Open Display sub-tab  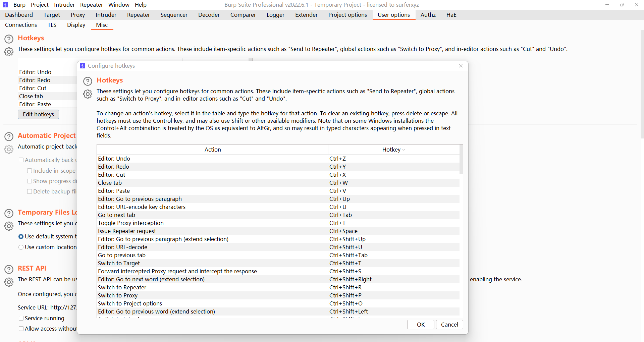(76, 25)
